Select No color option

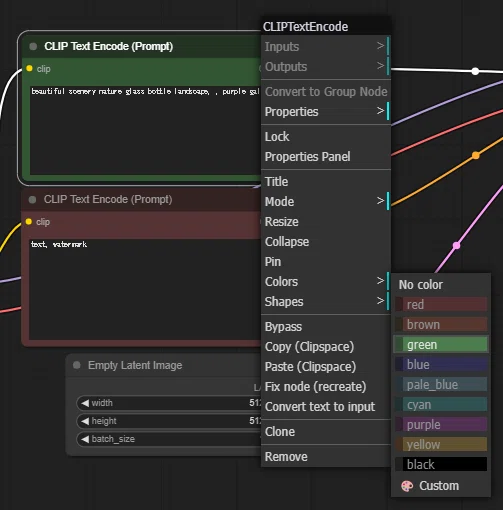(x=441, y=284)
